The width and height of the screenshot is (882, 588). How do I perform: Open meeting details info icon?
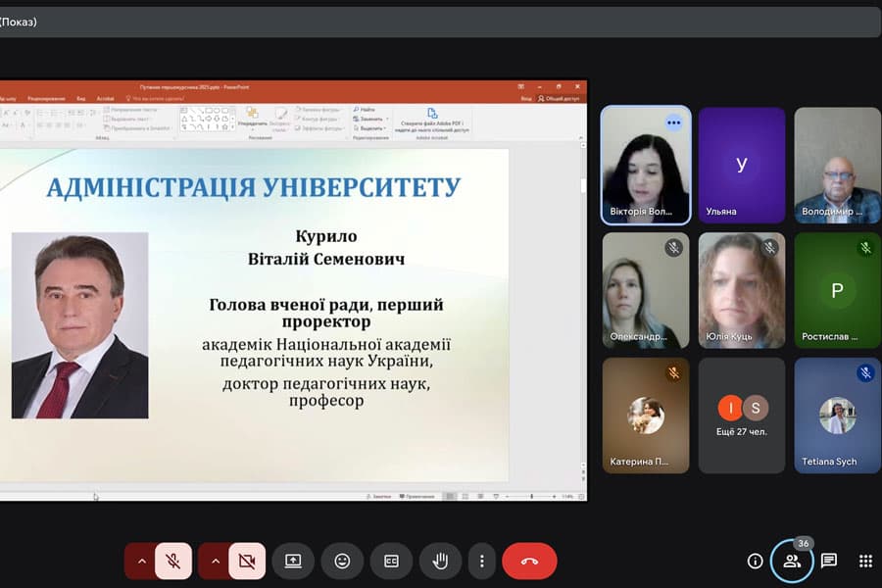755,561
